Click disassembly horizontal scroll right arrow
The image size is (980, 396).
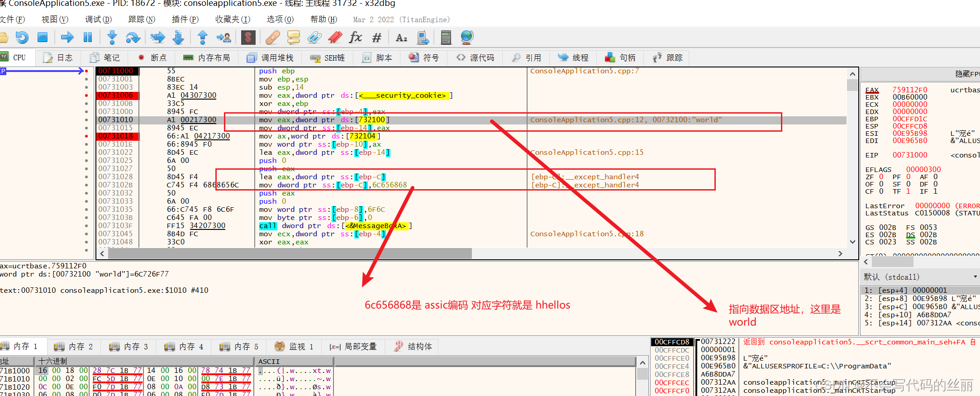point(840,253)
